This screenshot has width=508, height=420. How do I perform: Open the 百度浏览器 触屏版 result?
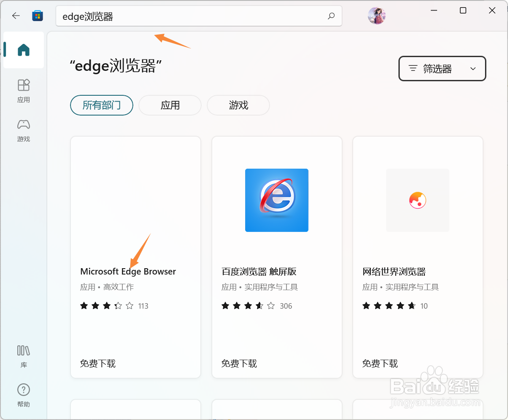277,257
